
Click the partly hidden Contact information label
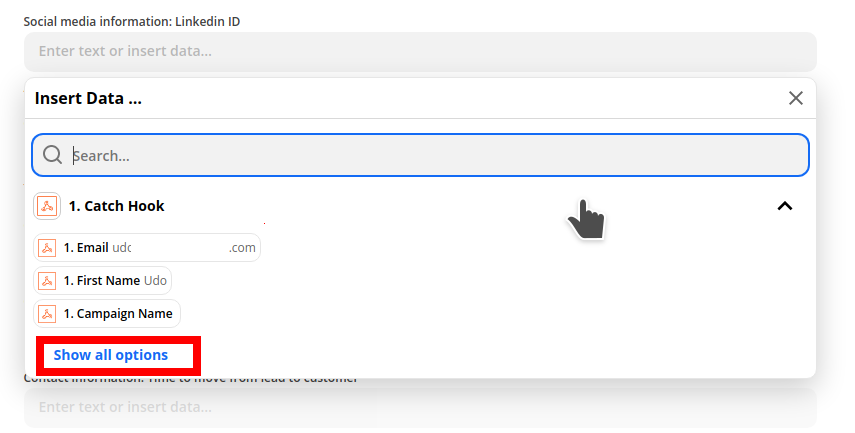(191, 379)
